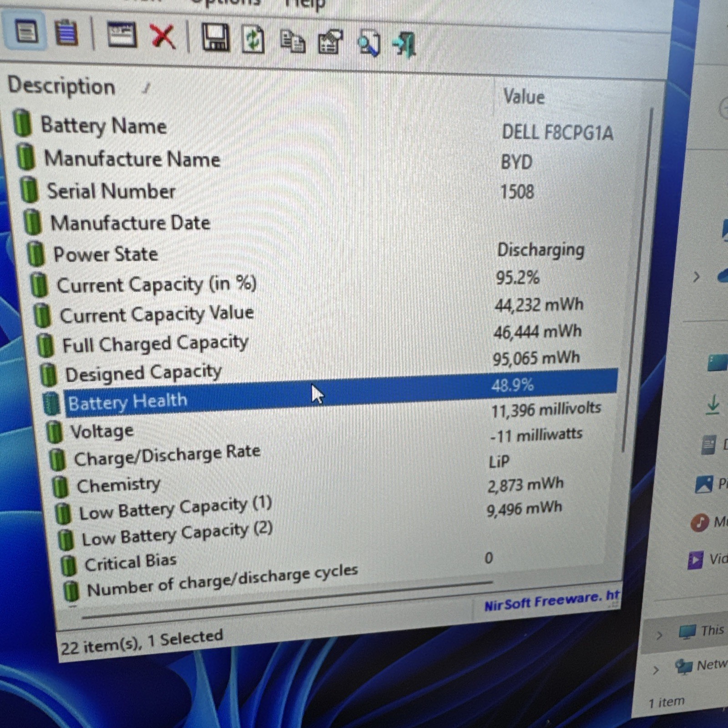Click the battery icon beside Chemistry

60,486
